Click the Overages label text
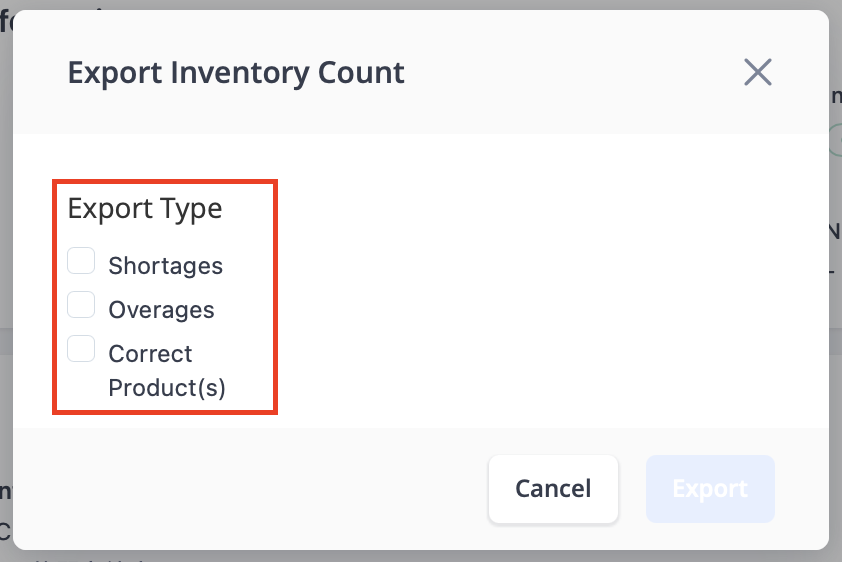The width and height of the screenshot is (842, 562). click(x=161, y=310)
